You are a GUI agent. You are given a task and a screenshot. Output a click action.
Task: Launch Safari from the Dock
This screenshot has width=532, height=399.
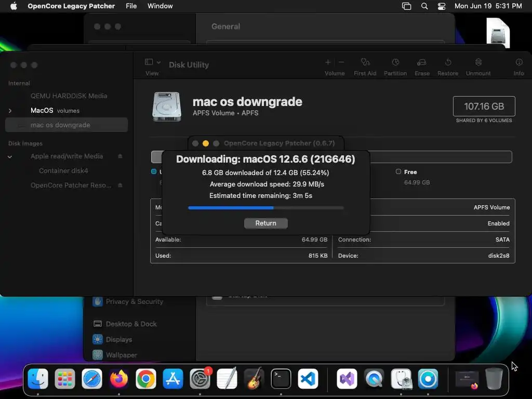pyautogui.click(x=92, y=379)
